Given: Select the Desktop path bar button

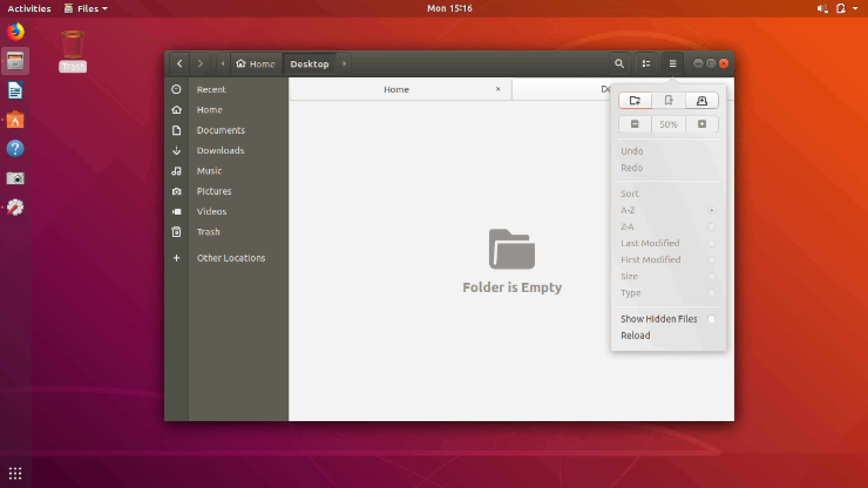Looking at the screenshot, I should click(310, 64).
